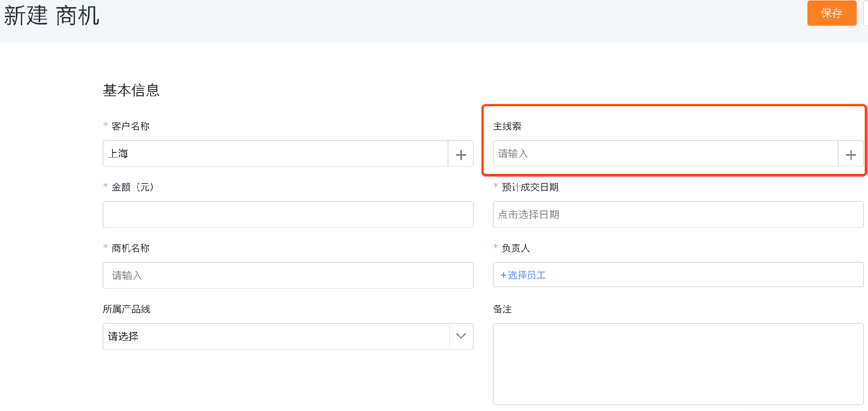Click the plus icon beside 主线索 field

851,154
